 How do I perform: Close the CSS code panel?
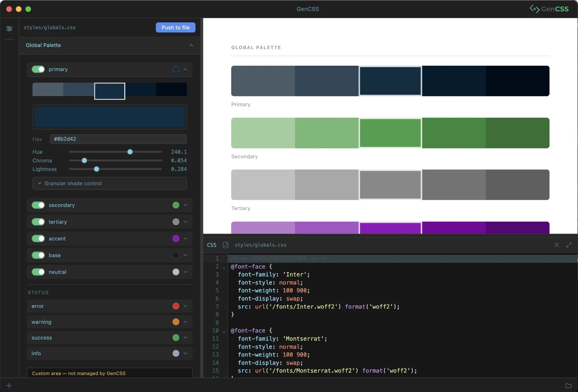[x=556, y=245]
